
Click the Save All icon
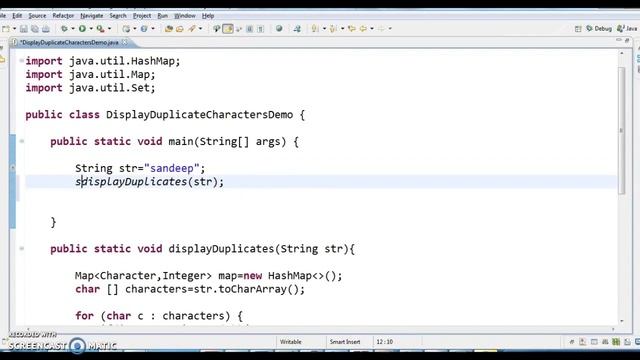click(x=35, y=29)
